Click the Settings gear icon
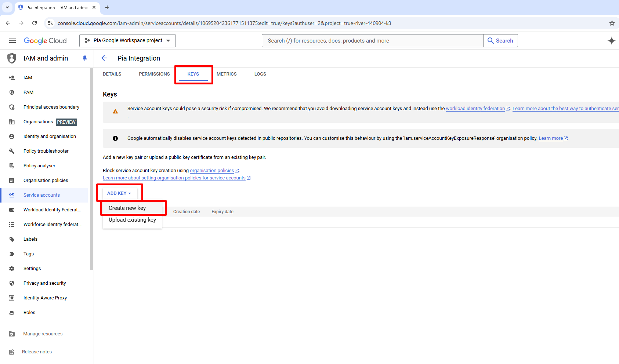The width and height of the screenshot is (619, 364). (12, 269)
